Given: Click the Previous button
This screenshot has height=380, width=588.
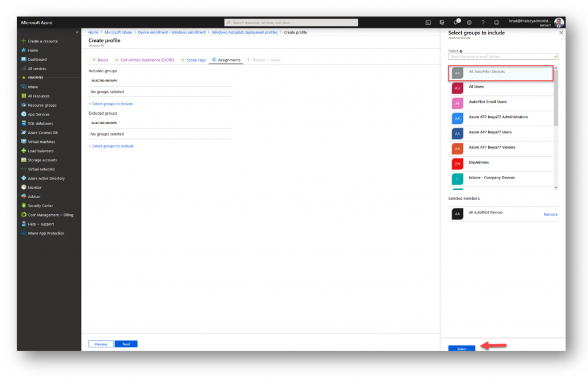Looking at the screenshot, I should [101, 344].
